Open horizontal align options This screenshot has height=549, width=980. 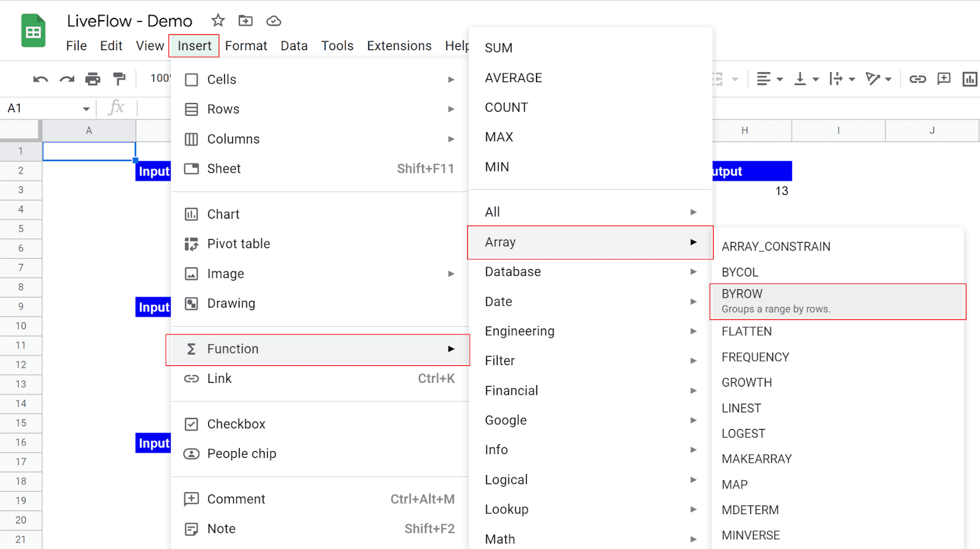pyautogui.click(x=770, y=79)
